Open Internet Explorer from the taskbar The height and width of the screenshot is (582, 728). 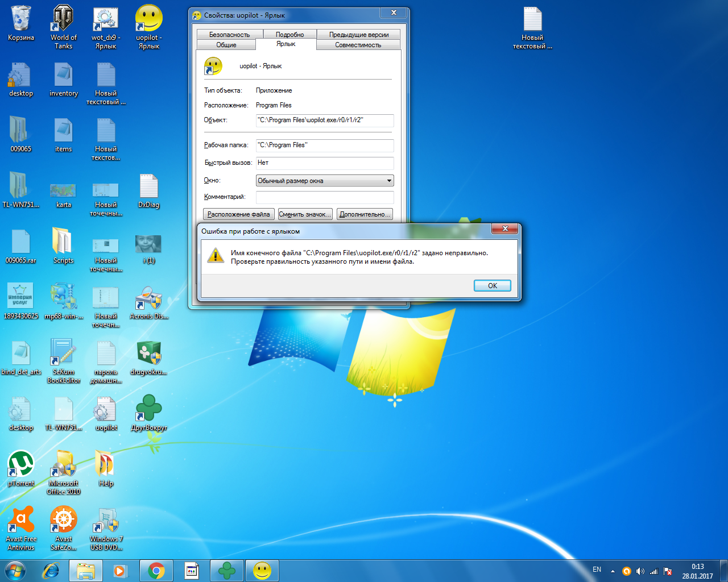point(51,571)
